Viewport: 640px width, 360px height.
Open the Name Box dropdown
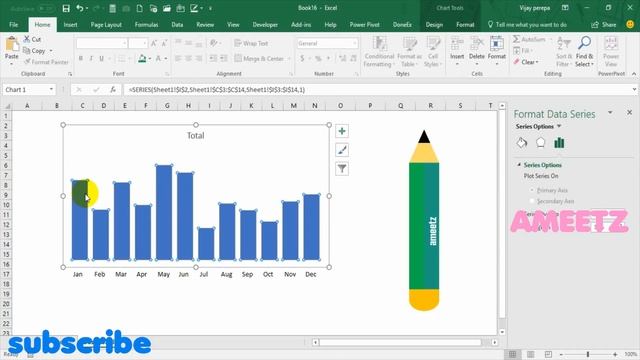[x=51, y=89]
